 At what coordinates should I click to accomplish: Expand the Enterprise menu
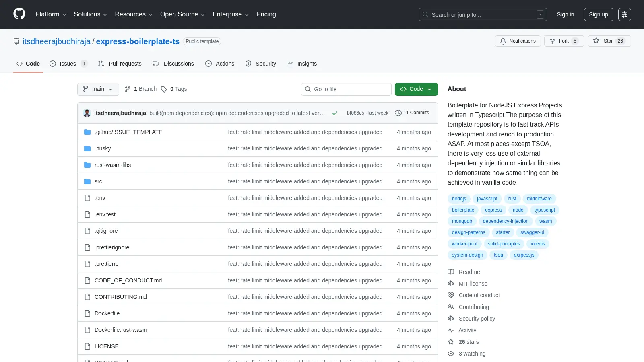pyautogui.click(x=231, y=14)
